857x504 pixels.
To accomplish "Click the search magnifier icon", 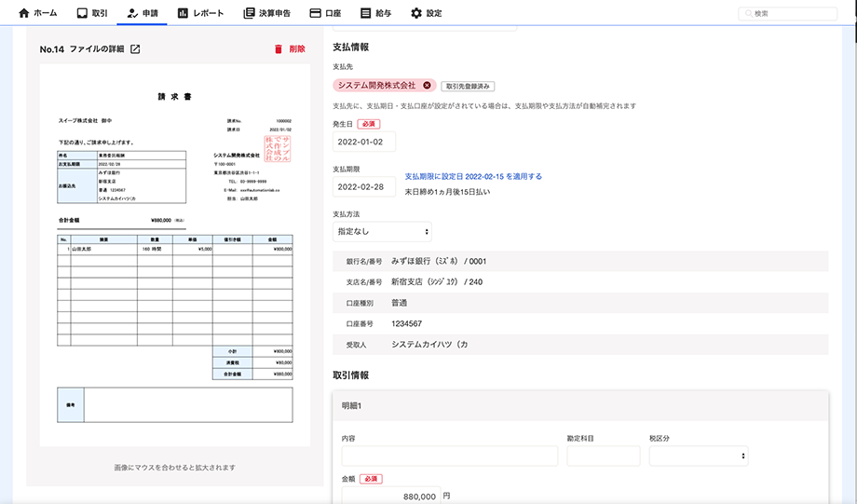I will (749, 14).
